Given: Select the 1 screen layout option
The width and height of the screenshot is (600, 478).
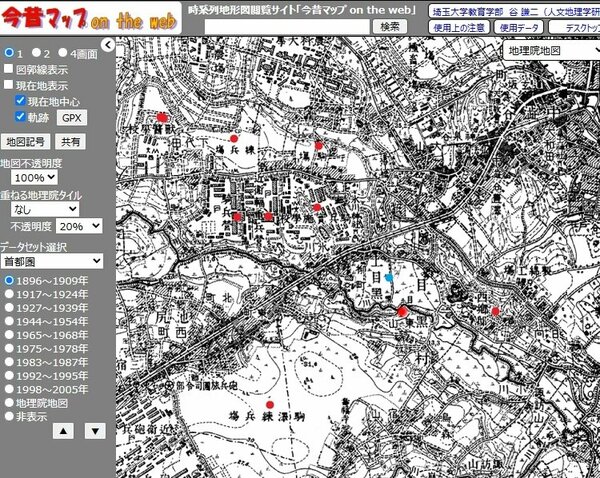Looking at the screenshot, I should (8, 53).
